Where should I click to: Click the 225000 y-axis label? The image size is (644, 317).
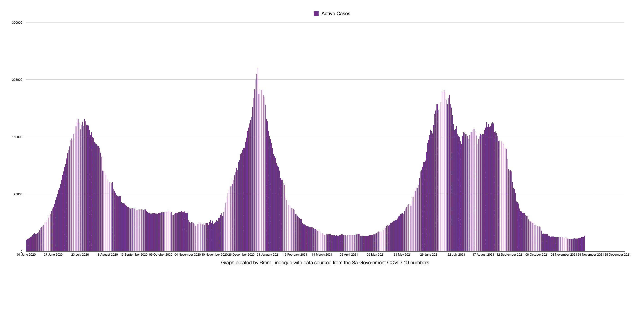17,80
